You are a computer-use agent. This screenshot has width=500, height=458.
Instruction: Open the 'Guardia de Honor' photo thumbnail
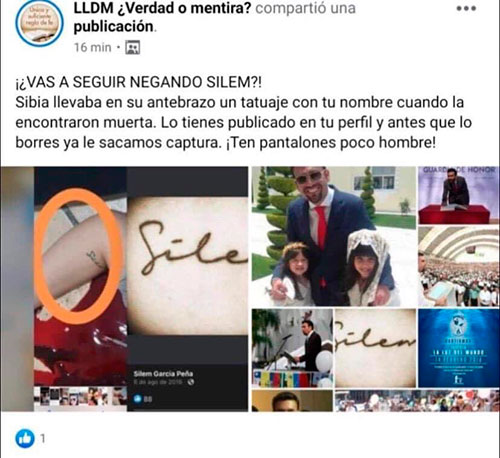(x=459, y=195)
